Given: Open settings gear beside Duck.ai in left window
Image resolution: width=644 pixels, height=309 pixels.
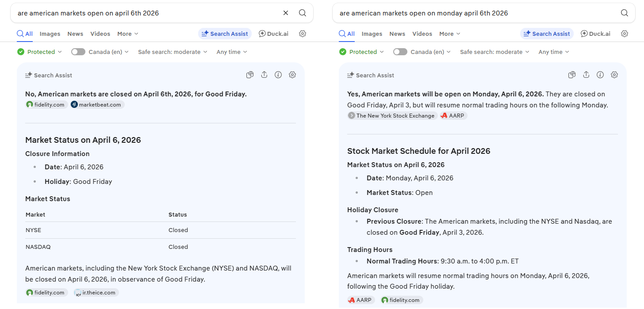Looking at the screenshot, I should (303, 34).
